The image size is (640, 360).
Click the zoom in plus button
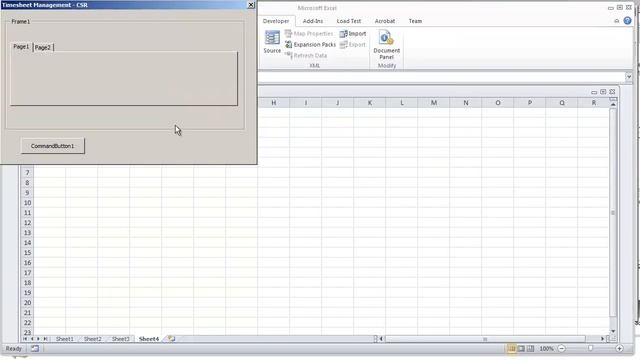pos(619,349)
